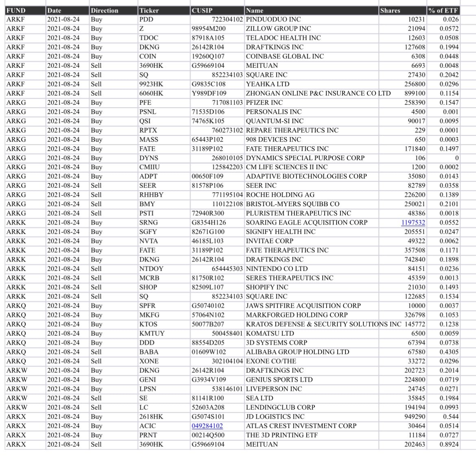Select the CUSIP column header
Screen dimensions: 476x461
click(217, 11)
